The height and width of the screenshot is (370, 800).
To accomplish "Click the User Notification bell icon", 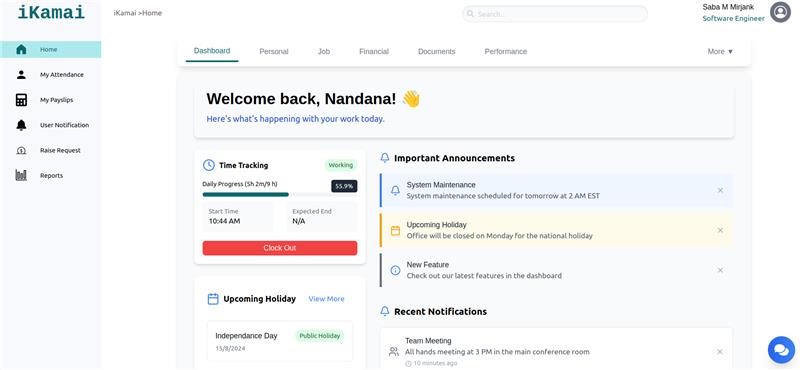I will (x=21, y=125).
